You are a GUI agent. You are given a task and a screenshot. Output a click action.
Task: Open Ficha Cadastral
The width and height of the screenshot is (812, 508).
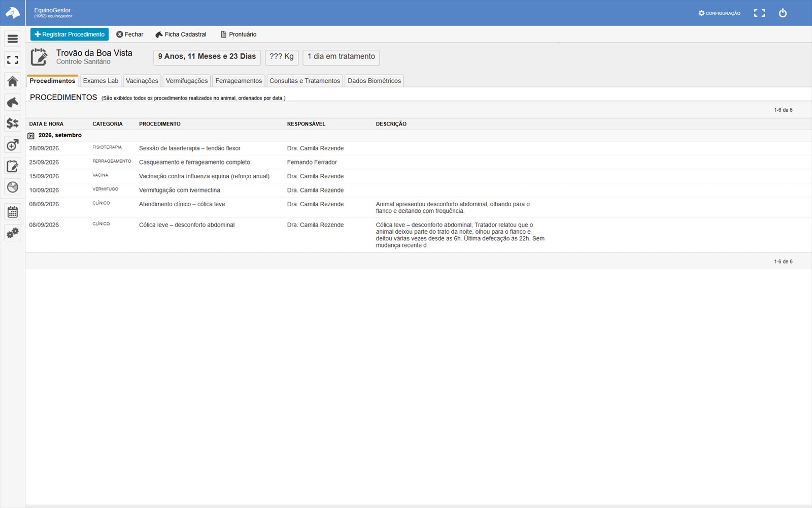click(181, 35)
